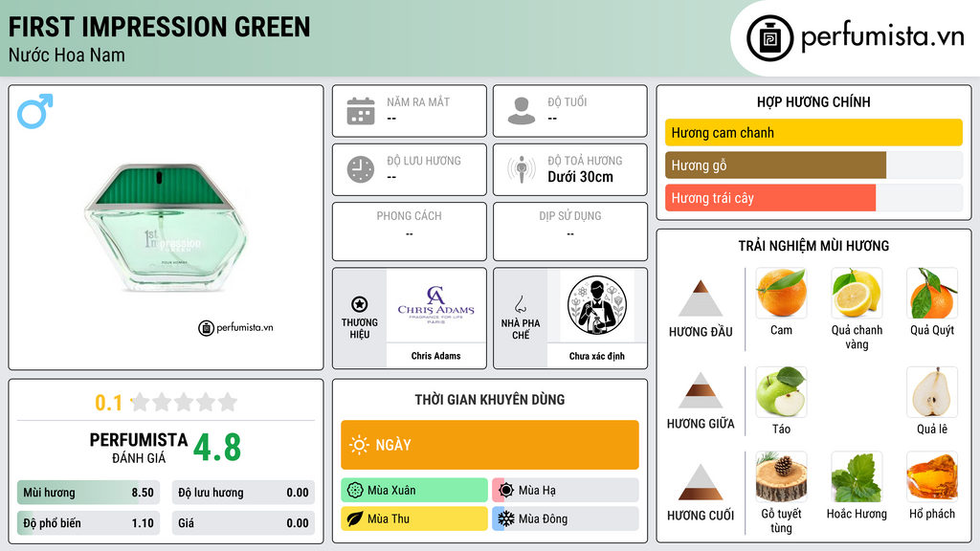Click the NĂM RA MẮT label
This screenshot has width=980, height=551.
[x=418, y=101]
